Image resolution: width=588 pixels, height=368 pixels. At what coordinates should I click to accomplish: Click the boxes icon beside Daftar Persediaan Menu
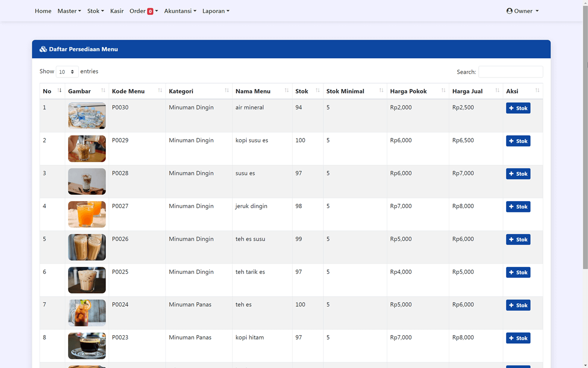click(x=43, y=49)
